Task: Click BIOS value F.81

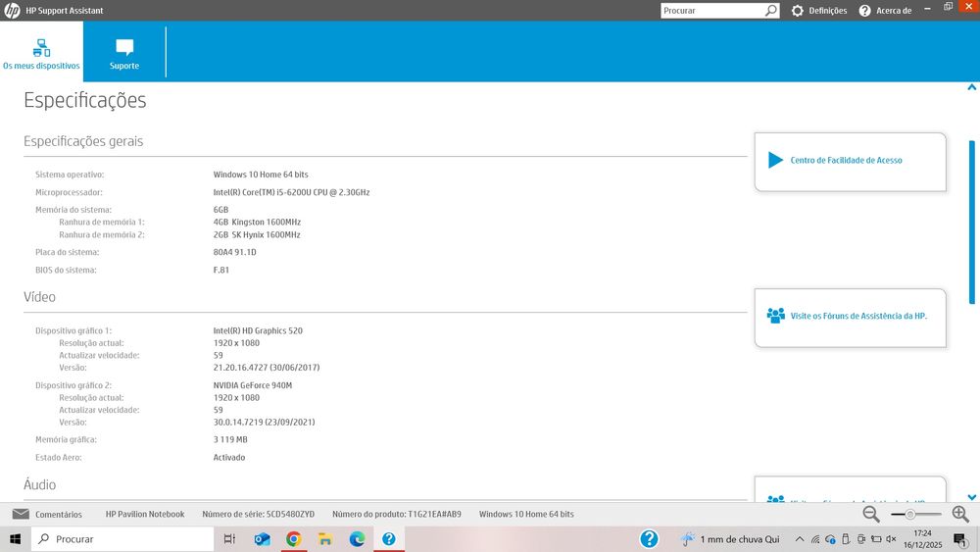Action: click(x=221, y=270)
